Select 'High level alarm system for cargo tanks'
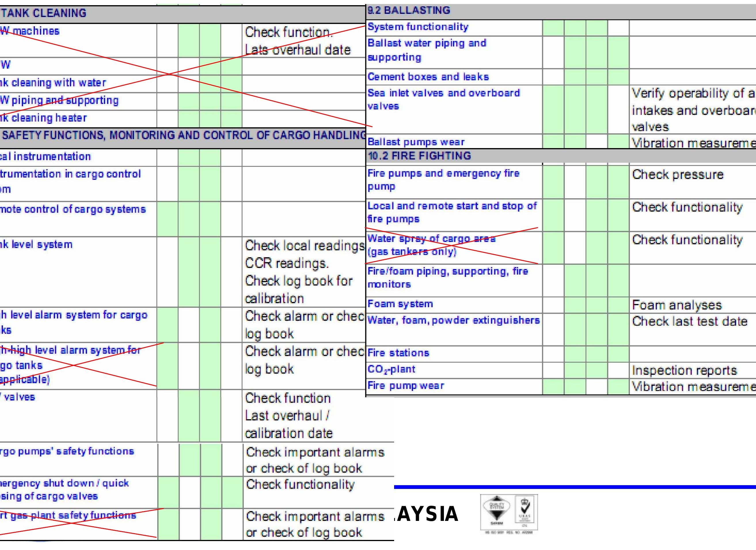756x550 pixels. pos(73,322)
